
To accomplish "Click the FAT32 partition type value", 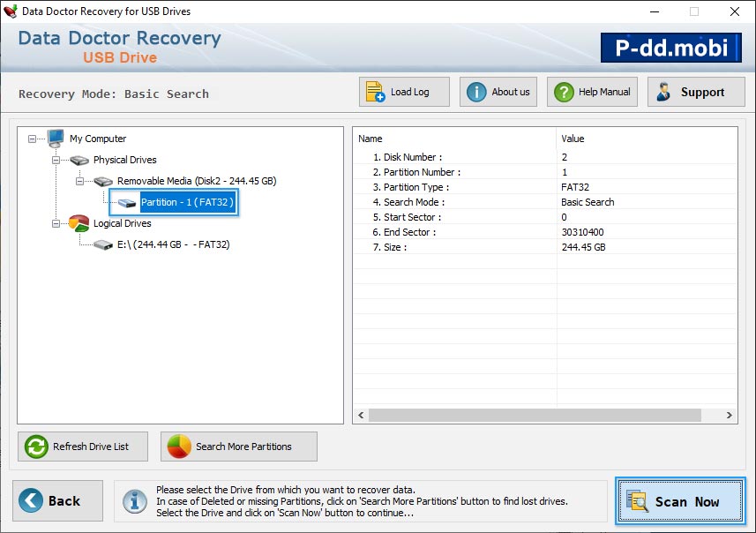I will click(575, 187).
